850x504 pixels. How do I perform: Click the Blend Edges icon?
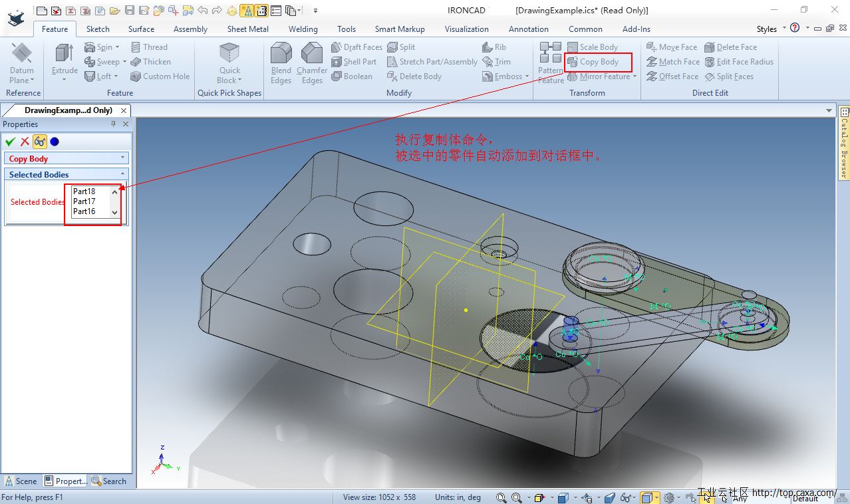pyautogui.click(x=281, y=53)
